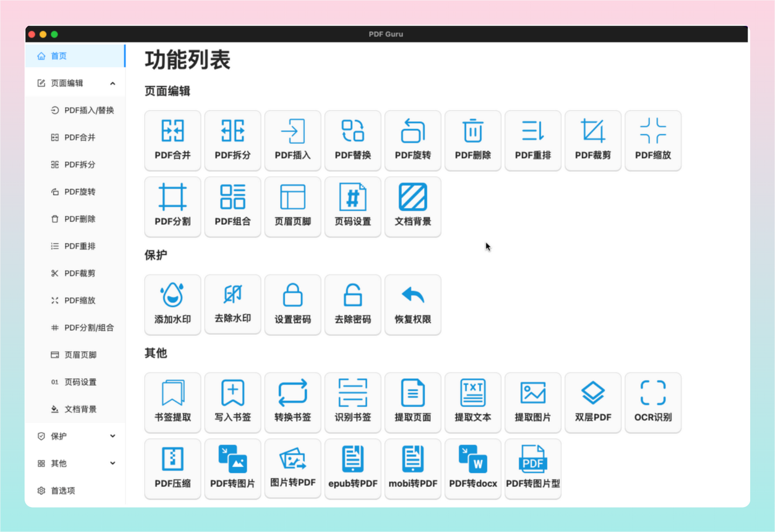Select PDF缩放 in the sidebar
This screenshot has width=775, height=532.
point(75,301)
